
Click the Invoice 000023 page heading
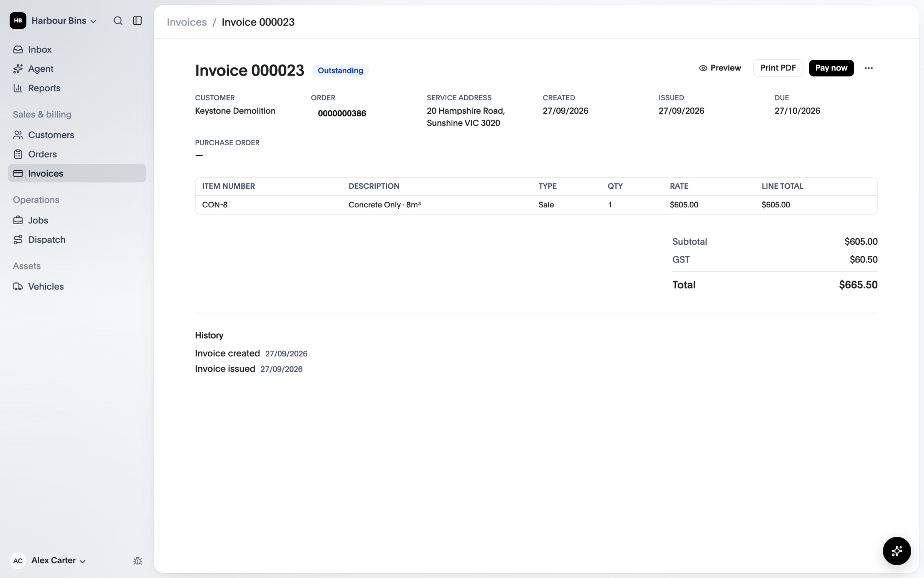point(249,71)
